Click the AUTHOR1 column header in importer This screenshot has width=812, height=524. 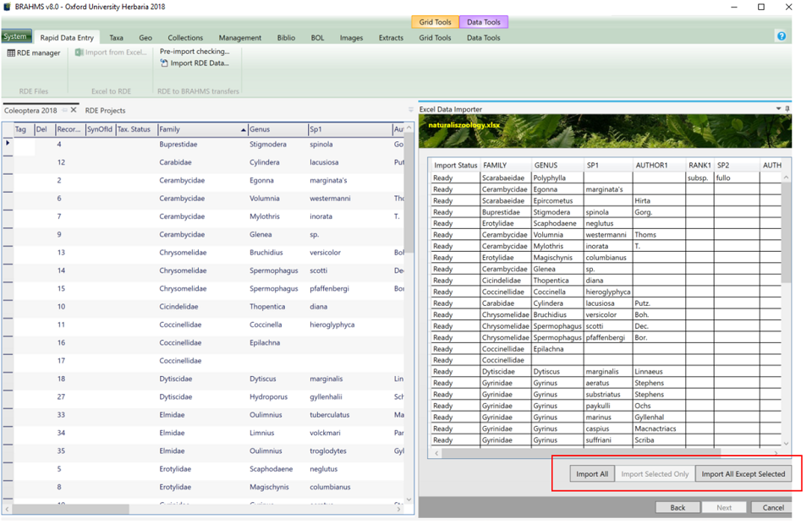(659, 166)
